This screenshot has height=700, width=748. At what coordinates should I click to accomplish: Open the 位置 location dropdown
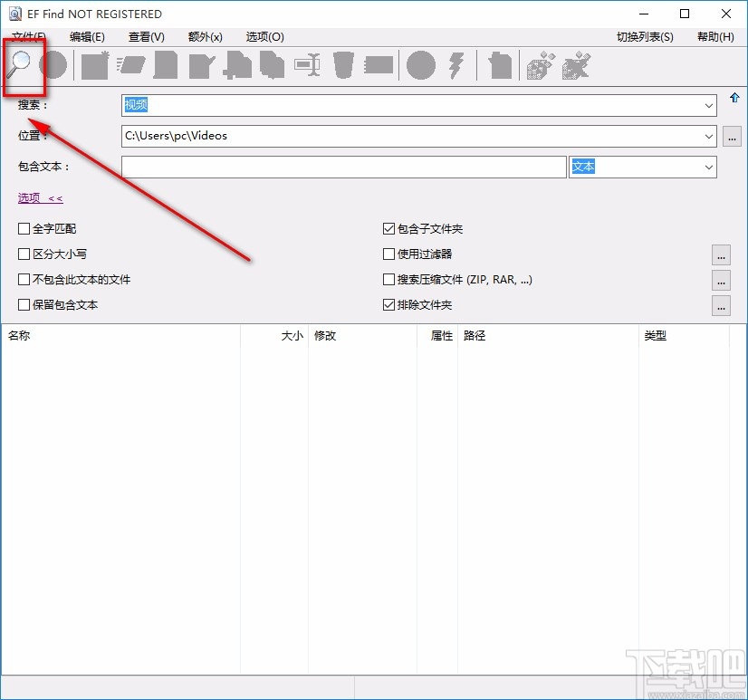coord(709,136)
